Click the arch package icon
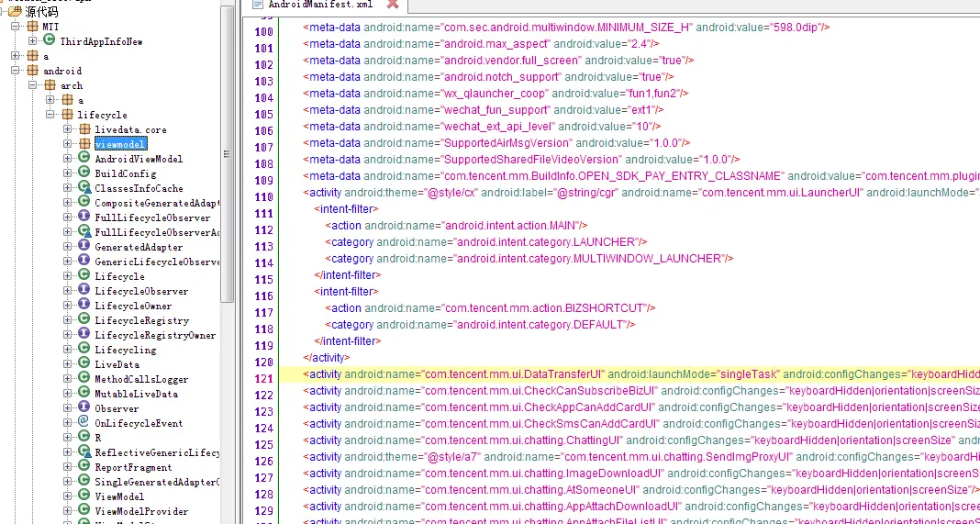Screen dimensions: 980x524 tap(50, 85)
